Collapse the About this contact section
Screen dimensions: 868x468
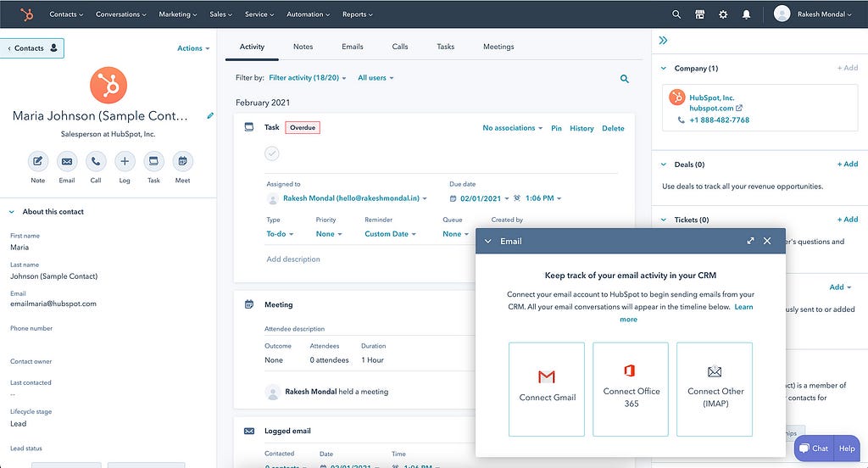coord(12,212)
